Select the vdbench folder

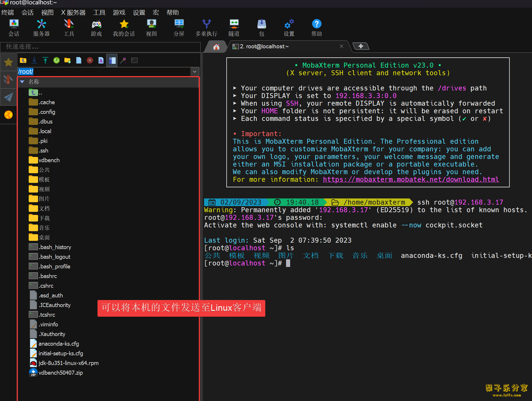pos(44,160)
